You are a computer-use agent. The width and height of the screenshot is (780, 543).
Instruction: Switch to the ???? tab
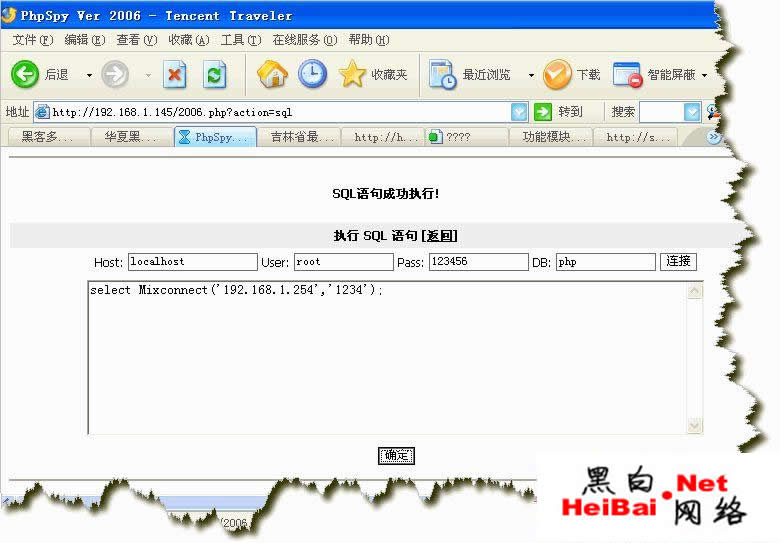[467, 137]
